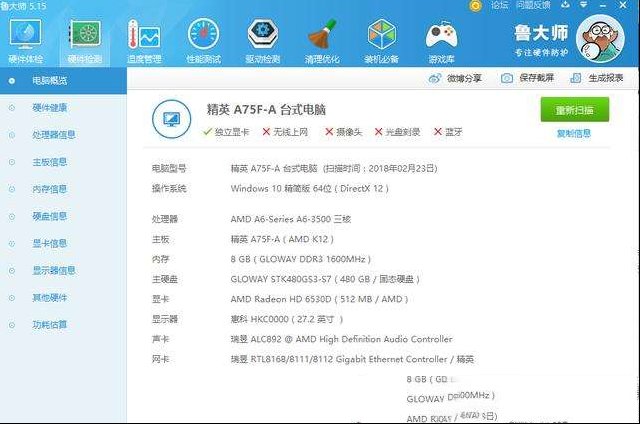640x424 pixels.
Task: Click AMD A6-Series A6-3500 processor value
Action: (x=291, y=219)
